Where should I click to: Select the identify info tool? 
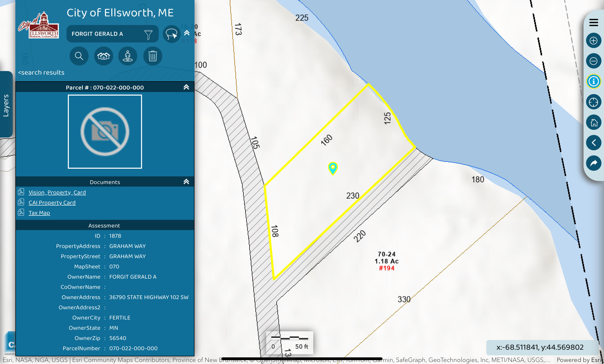[x=594, y=81]
